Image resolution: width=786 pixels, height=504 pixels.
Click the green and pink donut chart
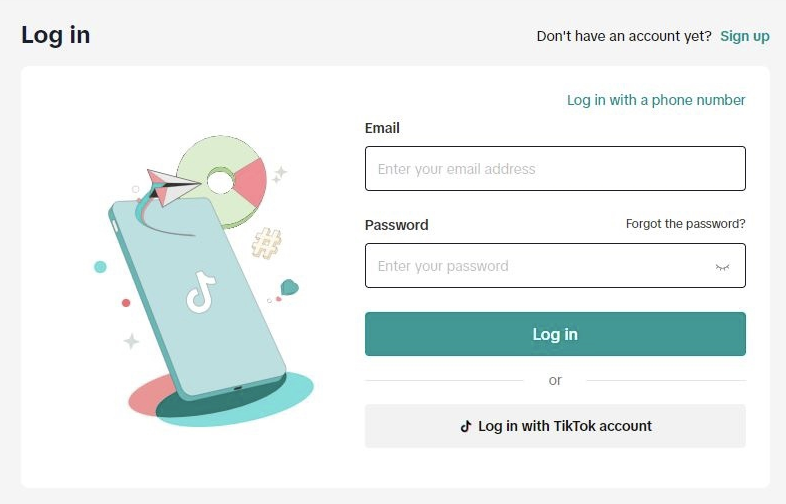tap(222, 178)
